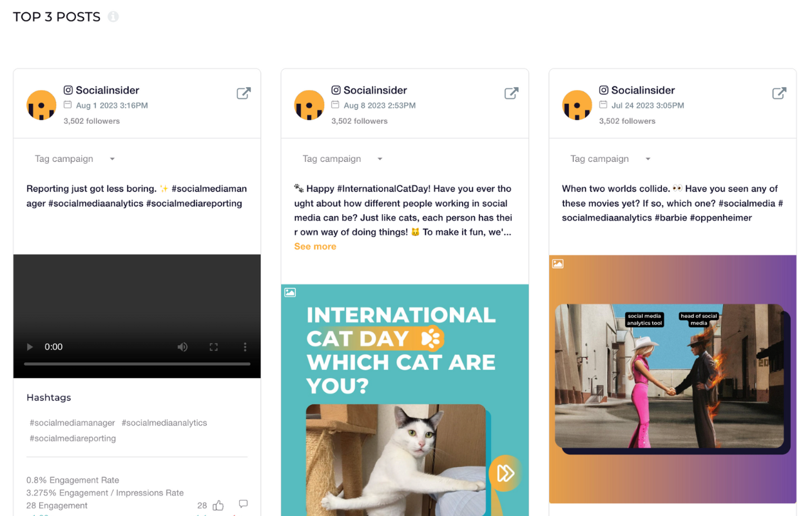The height and width of the screenshot is (516, 812).
Task: Click the Instagram icon on the Aug 1 post
Action: pyautogui.click(x=68, y=90)
